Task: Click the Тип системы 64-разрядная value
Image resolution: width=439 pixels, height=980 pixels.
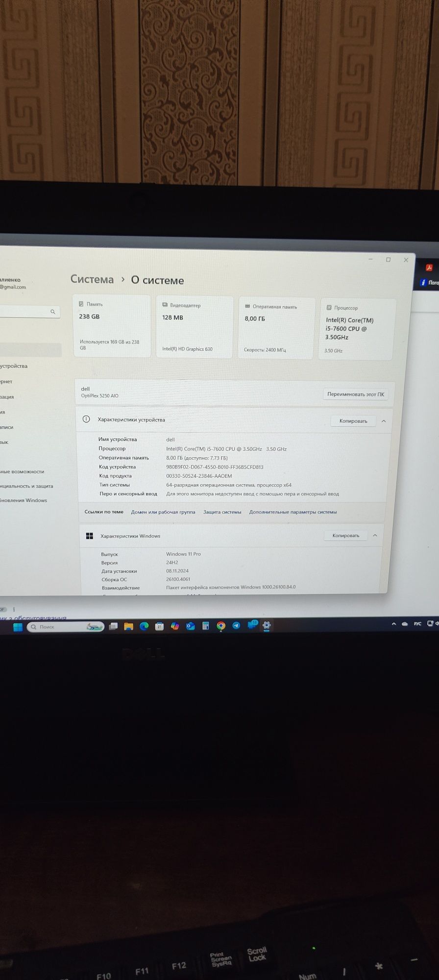Action: [x=229, y=485]
